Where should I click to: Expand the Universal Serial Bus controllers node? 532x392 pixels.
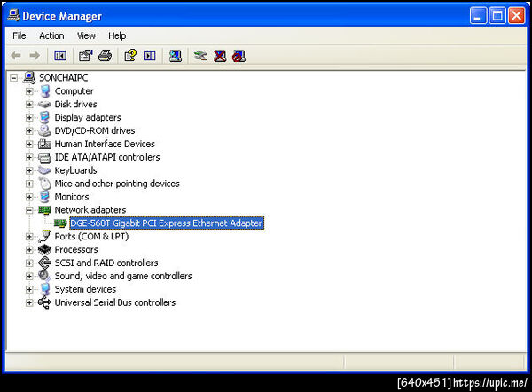pos(29,302)
